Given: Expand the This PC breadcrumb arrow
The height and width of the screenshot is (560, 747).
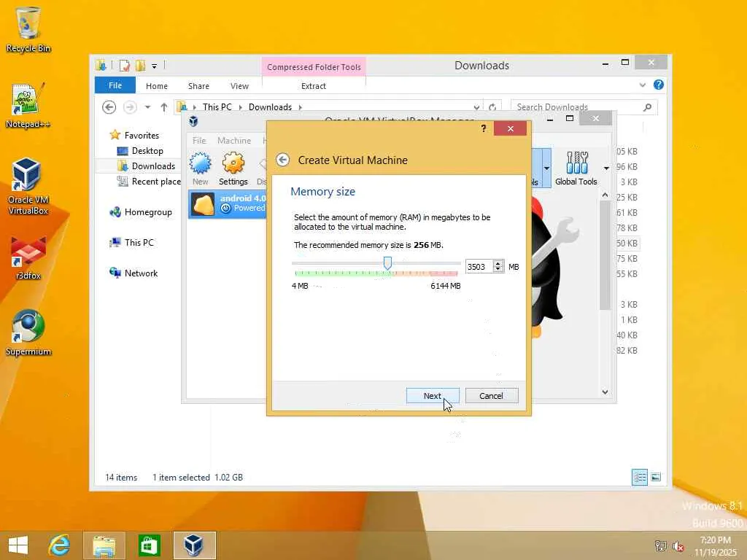Looking at the screenshot, I should click(x=241, y=107).
